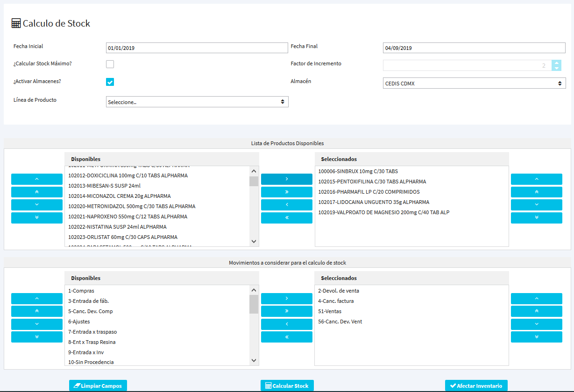Select 102014-MICONAZOL CREMA 20g ALPHARMA item
The width and height of the screenshot is (574, 392).
tap(120, 196)
